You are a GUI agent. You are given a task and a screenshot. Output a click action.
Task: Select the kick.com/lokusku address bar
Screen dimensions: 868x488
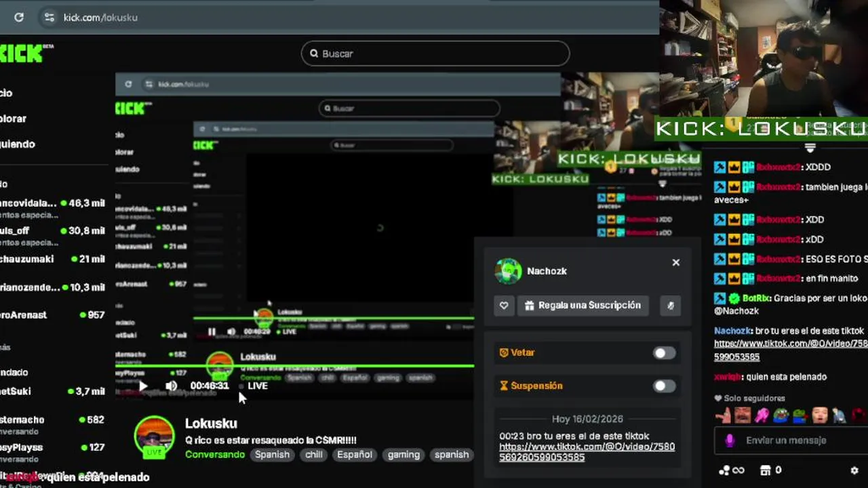click(x=100, y=18)
